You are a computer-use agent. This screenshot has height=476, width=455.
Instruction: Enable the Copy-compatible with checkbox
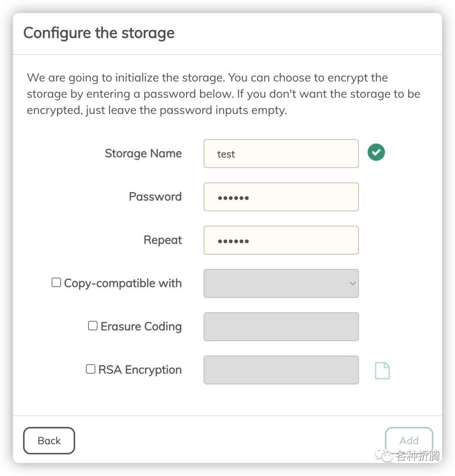[56, 282]
